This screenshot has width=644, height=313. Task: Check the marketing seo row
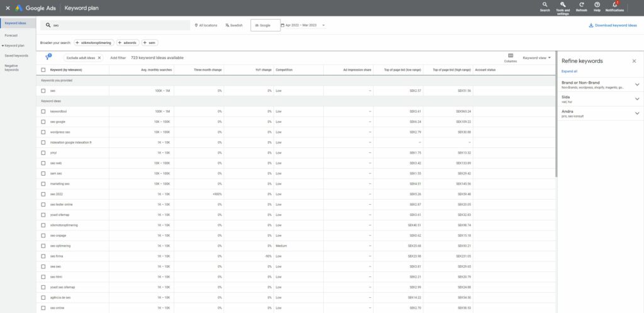(43, 184)
